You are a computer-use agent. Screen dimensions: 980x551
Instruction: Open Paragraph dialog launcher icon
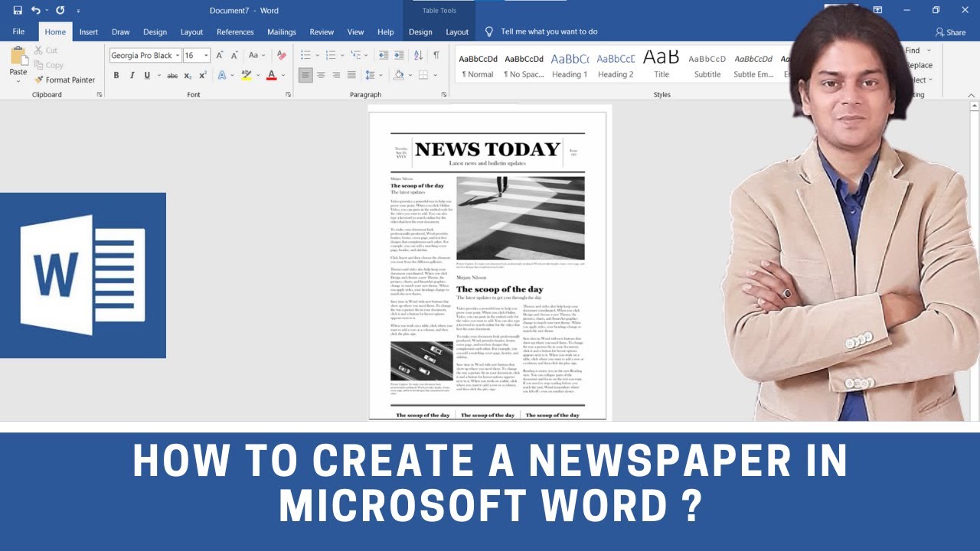click(444, 94)
